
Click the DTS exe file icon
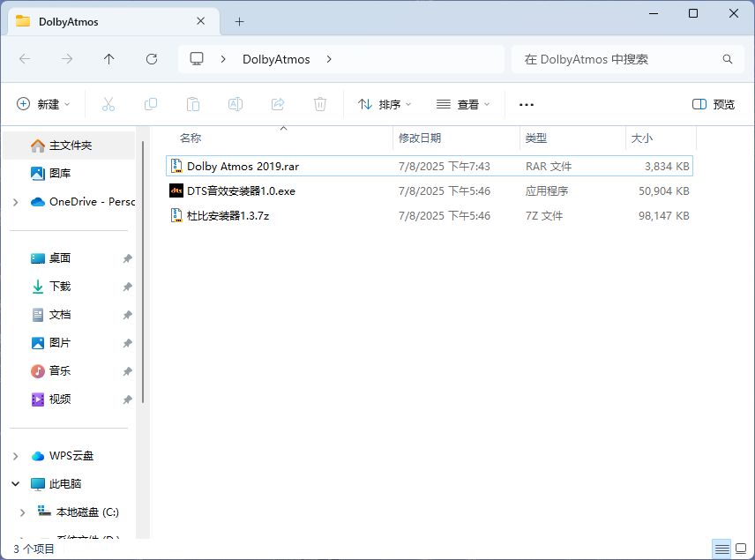click(176, 190)
